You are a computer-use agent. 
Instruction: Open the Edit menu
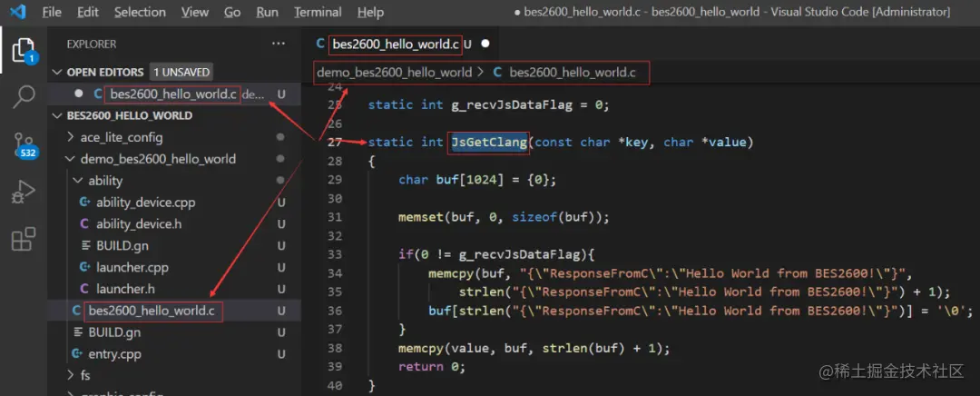click(88, 12)
